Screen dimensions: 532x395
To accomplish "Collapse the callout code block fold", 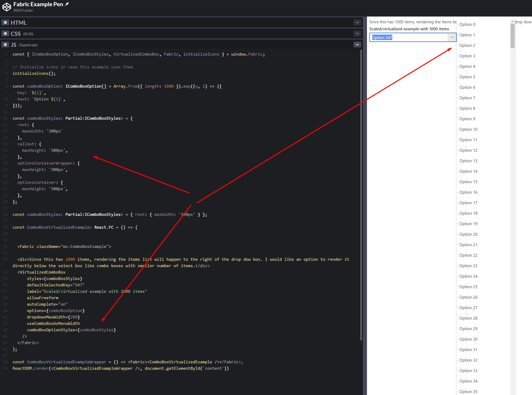I will pos(10,144).
